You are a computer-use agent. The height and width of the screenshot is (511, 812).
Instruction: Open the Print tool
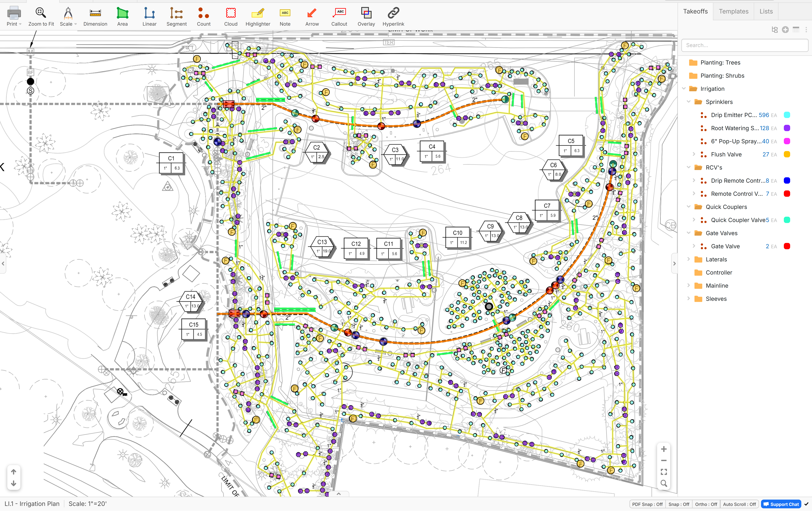pos(14,16)
